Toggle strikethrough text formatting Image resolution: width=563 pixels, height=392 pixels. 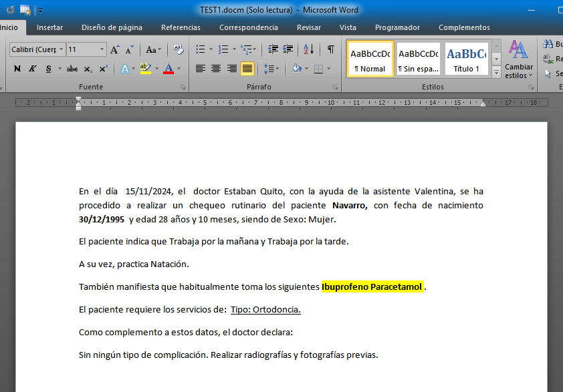point(72,69)
